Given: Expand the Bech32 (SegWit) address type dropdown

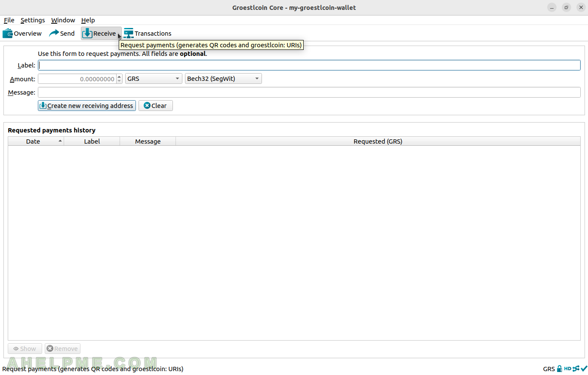Looking at the screenshot, I should [223, 79].
